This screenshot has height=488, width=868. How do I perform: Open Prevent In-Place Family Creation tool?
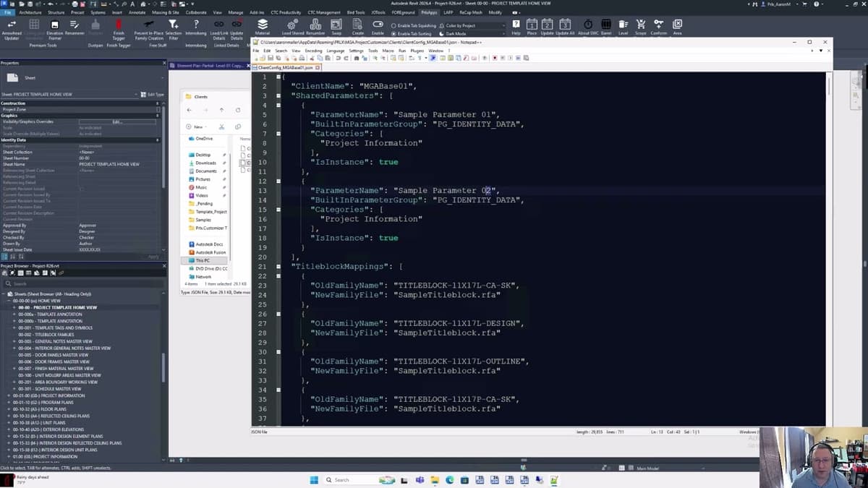point(148,29)
